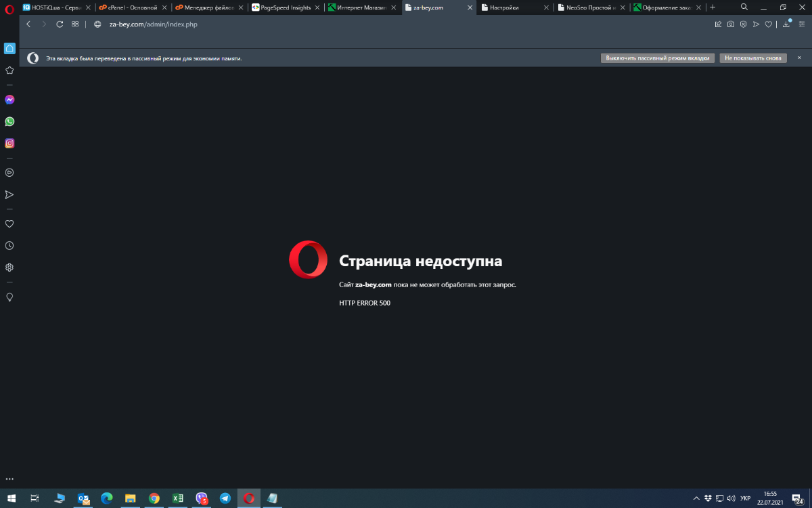Take a snapshot with the camera icon
This screenshot has height=508, width=812.
(x=731, y=24)
